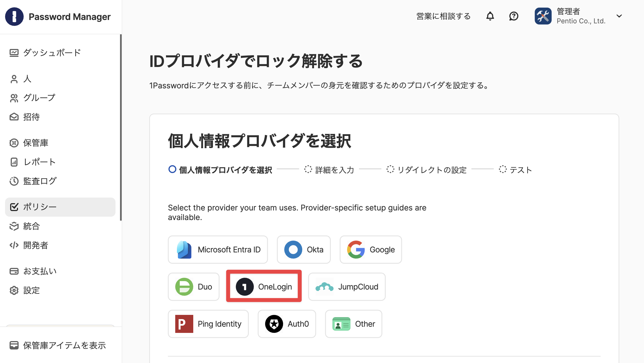The image size is (644, 363).
Task: Select the Okta provider
Action: point(304,250)
